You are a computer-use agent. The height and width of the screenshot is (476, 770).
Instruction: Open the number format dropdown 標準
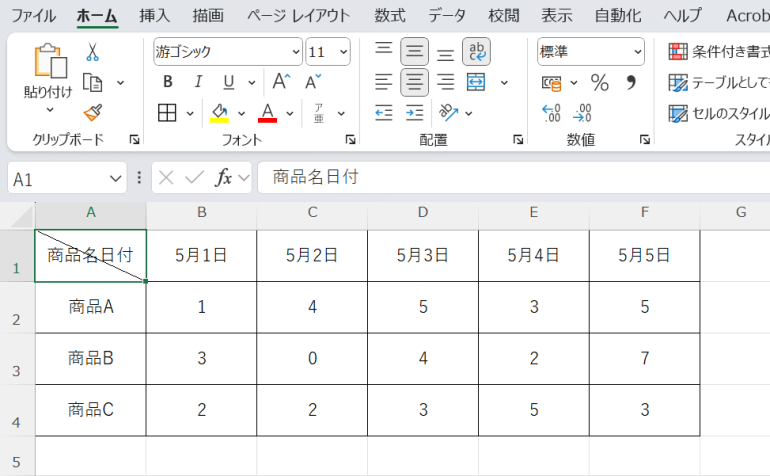pos(637,52)
